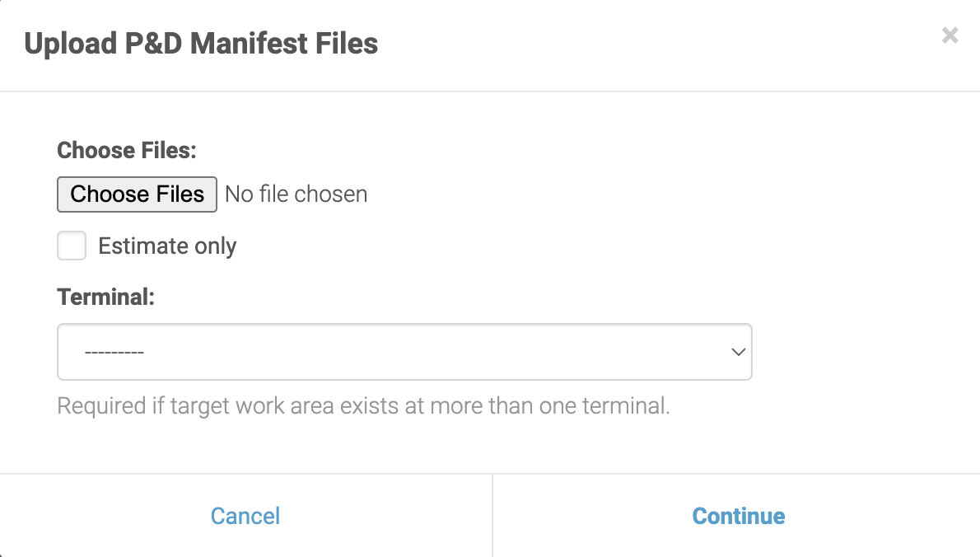Select the dashed placeholder in the Terminal field
The width and height of the screenshot is (980, 557).
114,353
